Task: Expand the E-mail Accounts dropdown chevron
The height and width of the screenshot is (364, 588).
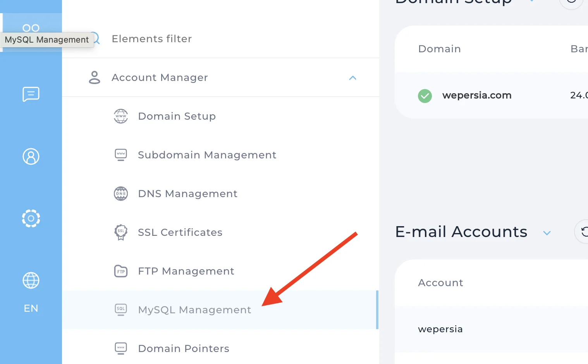Action: [x=547, y=233]
